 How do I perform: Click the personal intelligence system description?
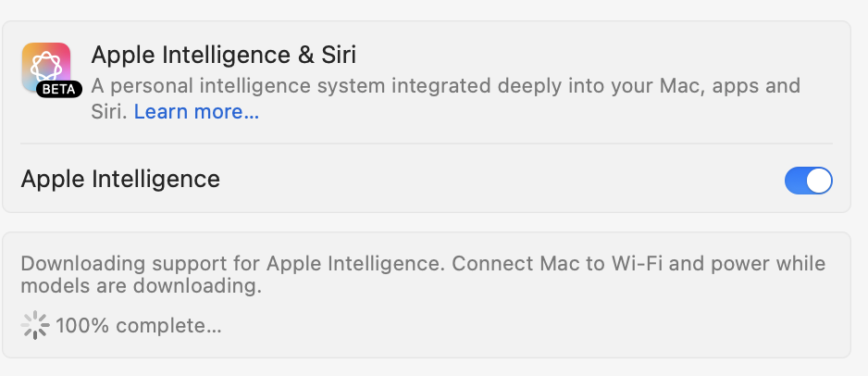[x=446, y=98]
